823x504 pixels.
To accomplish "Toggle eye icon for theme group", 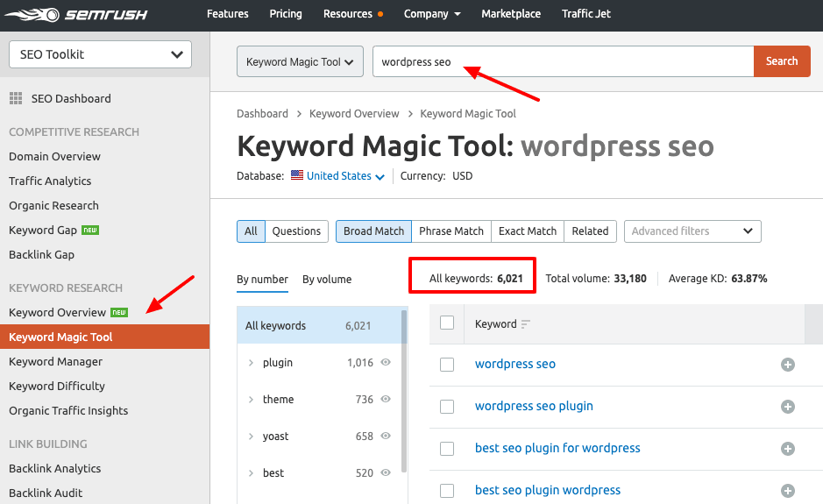I will point(386,399).
